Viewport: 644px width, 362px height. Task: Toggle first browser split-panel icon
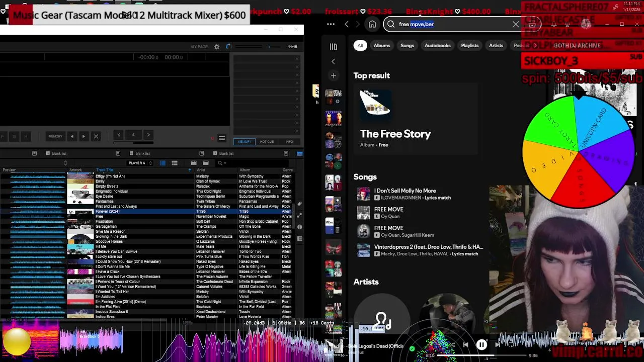pos(194,163)
